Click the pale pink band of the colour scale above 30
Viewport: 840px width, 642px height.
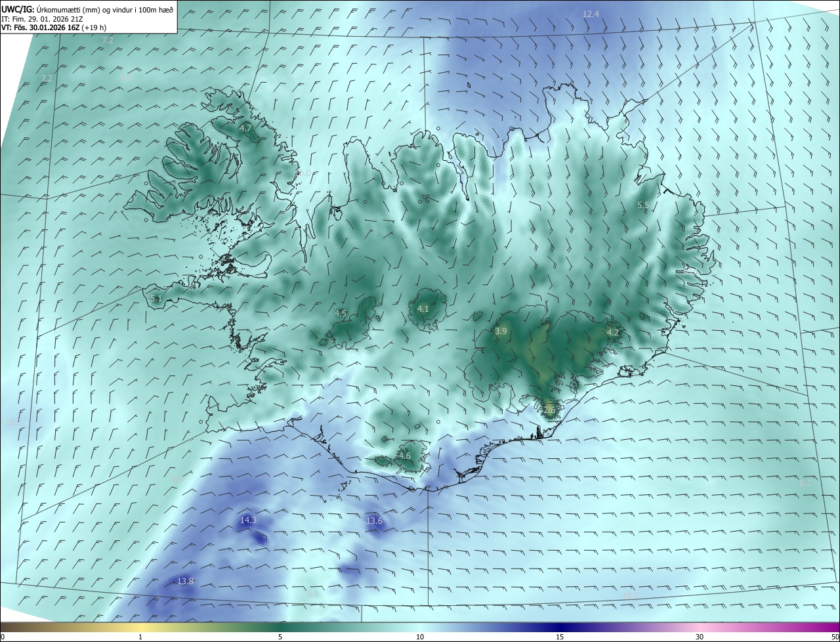[700, 627]
